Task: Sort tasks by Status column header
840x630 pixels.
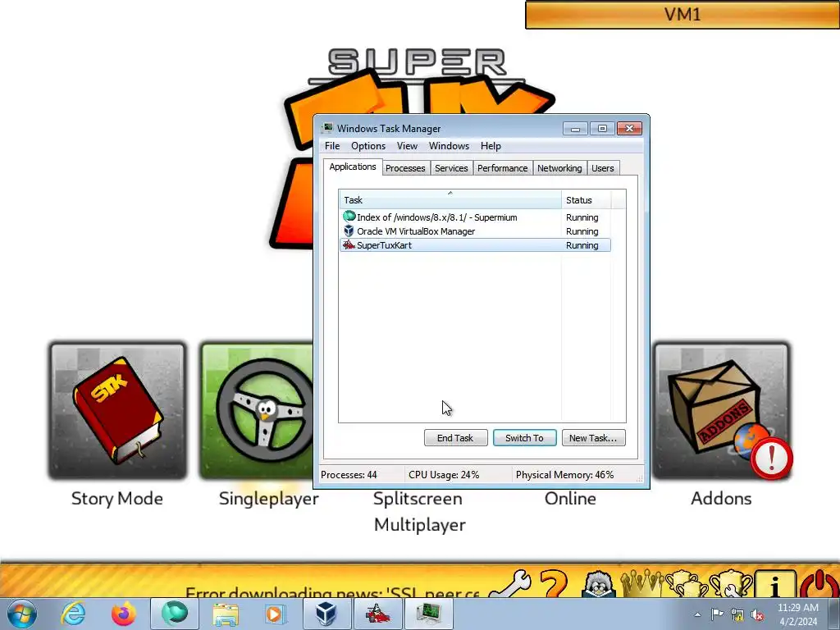Action: (586, 200)
